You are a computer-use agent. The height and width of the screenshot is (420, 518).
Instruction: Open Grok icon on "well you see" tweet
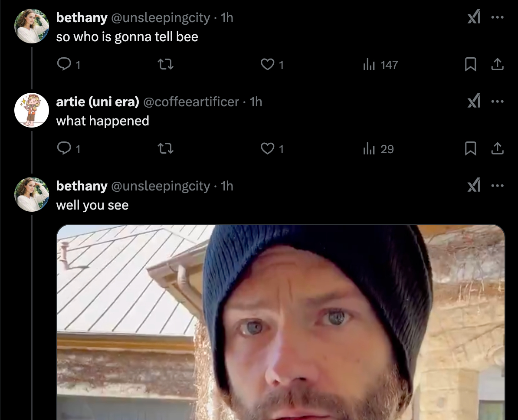pos(474,186)
